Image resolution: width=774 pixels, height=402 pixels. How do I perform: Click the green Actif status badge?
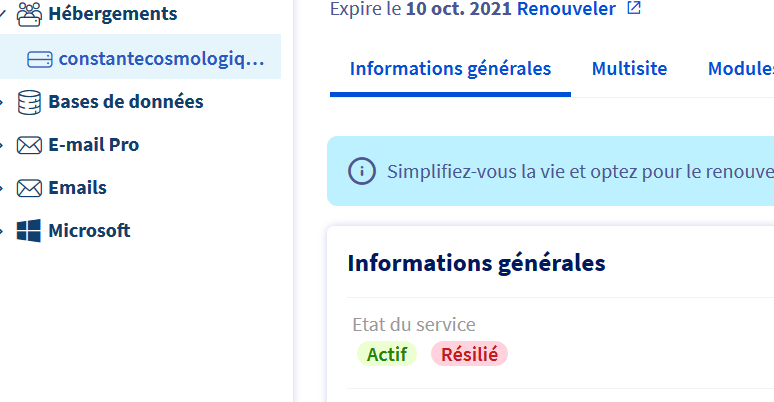pos(386,354)
